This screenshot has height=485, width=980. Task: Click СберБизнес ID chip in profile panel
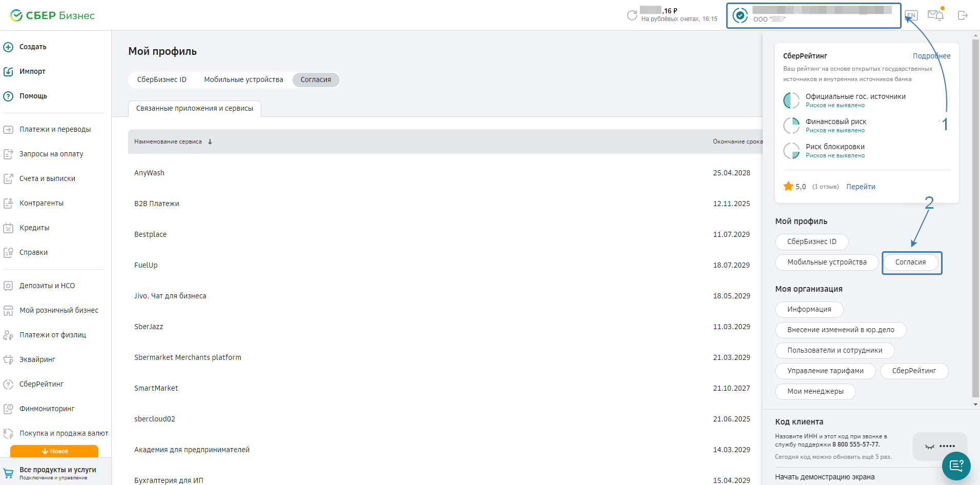(812, 241)
